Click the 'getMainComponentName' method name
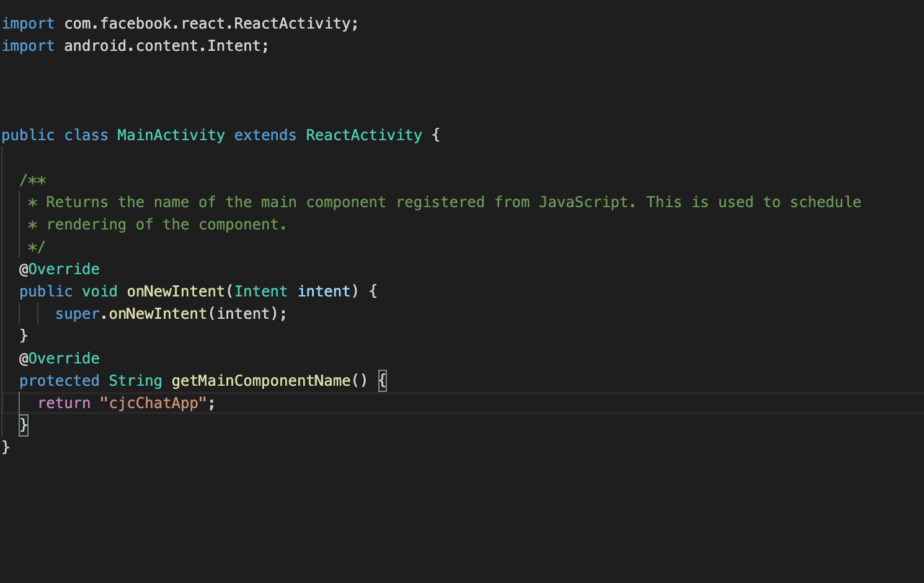Image resolution: width=924 pixels, height=583 pixels. tap(261, 381)
